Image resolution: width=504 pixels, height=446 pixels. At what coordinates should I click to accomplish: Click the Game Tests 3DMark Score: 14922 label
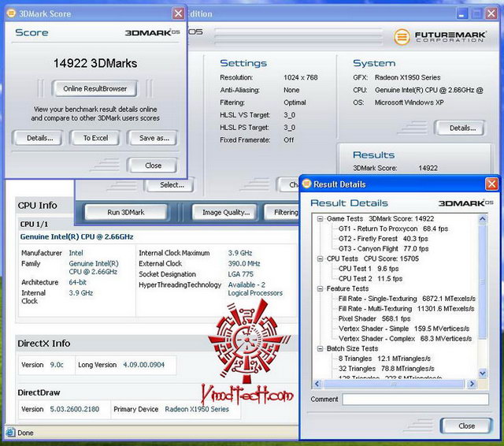(380, 219)
